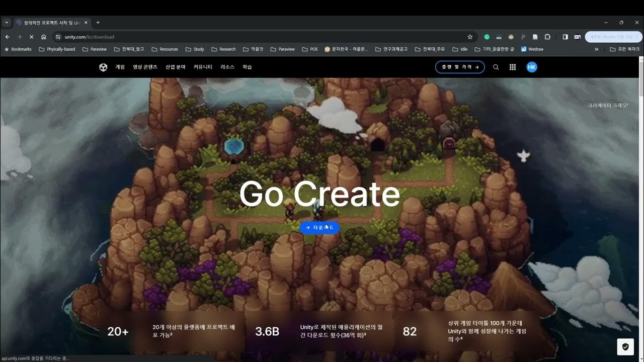Open the 리소스 navigation menu
Viewport: 644px width, 362px height.
pyautogui.click(x=227, y=67)
